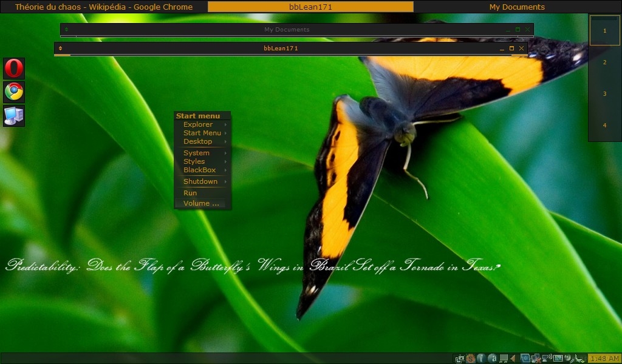The height and width of the screenshot is (364, 622).
Task: Open the Styles submenu
Action: pyautogui.click(x=202, y=161)
